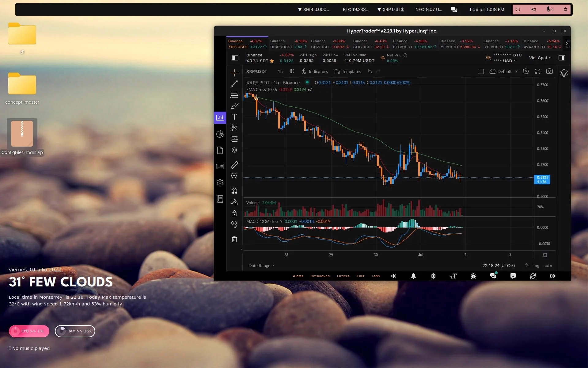
Task: Open chart settings gear in chart toolbar
Action: 526,71
